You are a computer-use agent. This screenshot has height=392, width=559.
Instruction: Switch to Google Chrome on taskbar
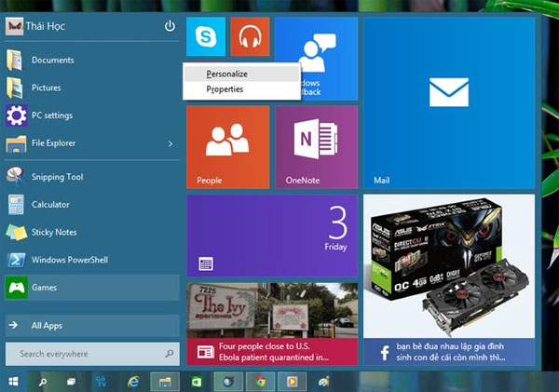coord(260,382)
